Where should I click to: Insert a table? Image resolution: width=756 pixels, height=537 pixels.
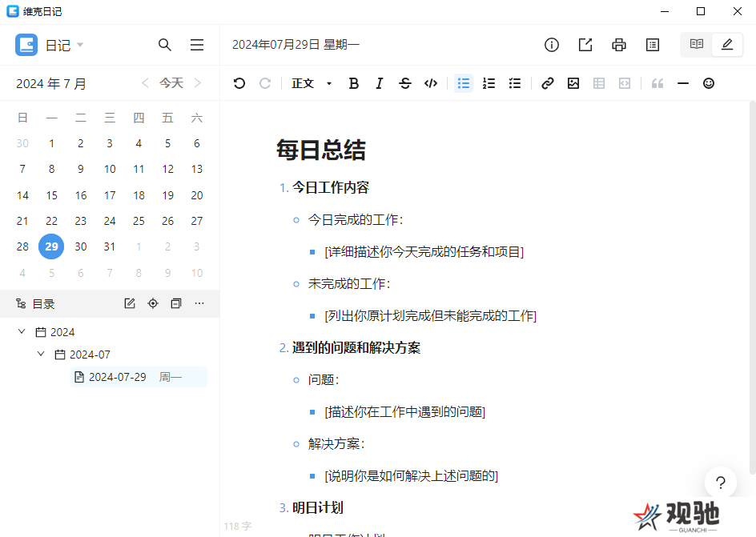click(599, 83)
